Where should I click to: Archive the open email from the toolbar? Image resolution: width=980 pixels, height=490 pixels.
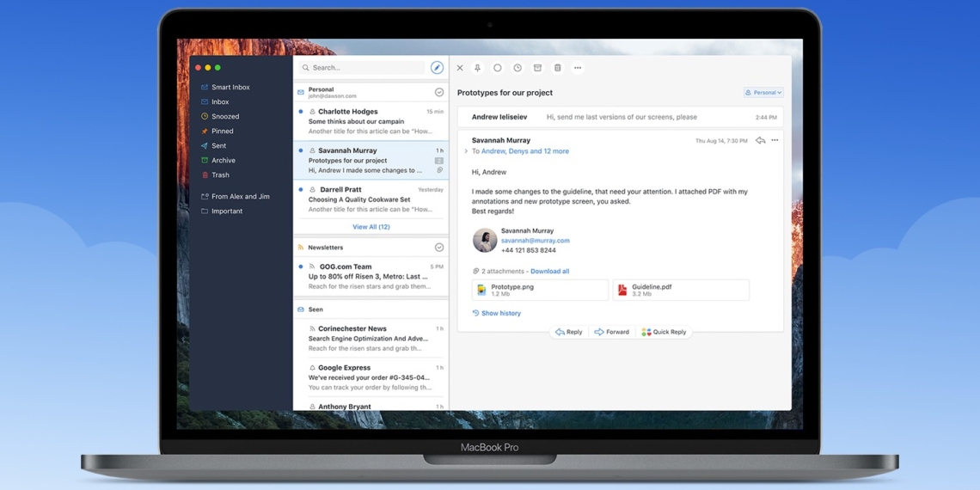pos(537,68)
